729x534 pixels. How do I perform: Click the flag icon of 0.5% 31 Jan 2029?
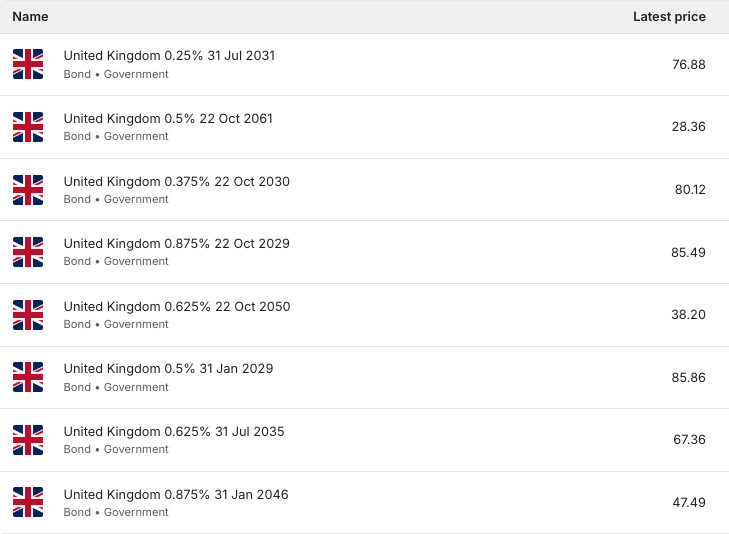(28, 377)
